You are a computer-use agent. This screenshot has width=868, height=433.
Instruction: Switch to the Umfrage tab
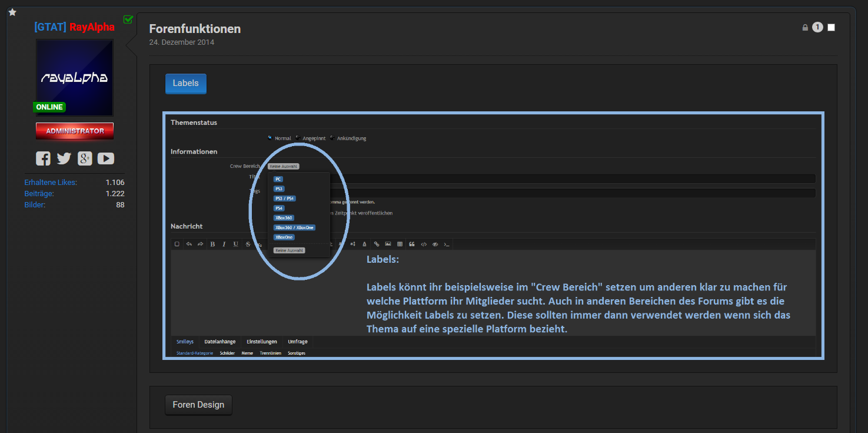click(297, 342)
